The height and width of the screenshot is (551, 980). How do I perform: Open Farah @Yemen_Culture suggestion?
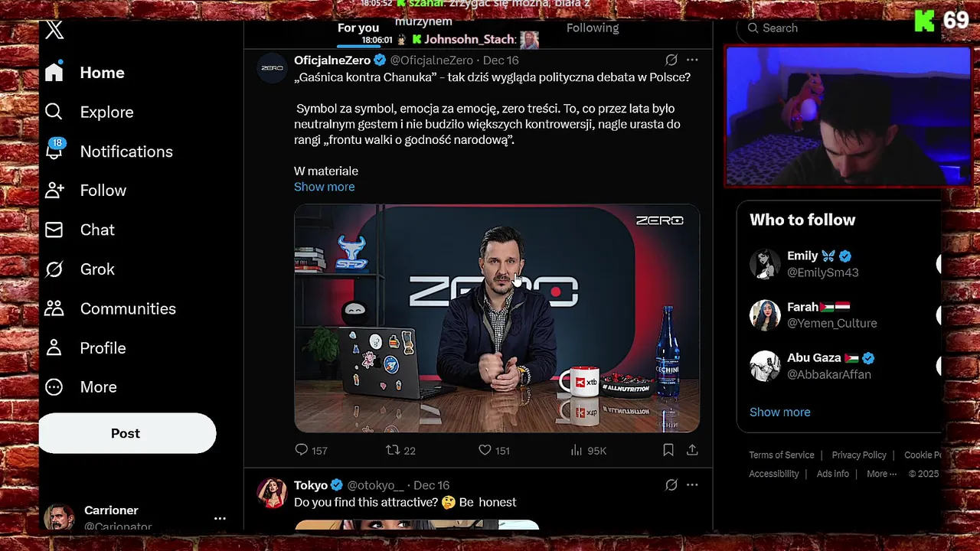[x=839, y=315]
